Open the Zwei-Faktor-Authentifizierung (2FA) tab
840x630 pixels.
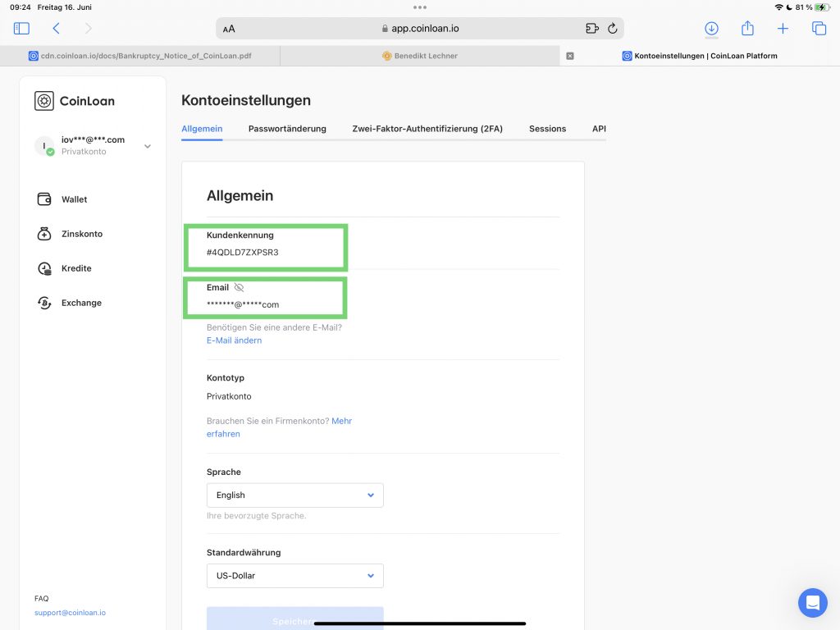pyautogui.click(x=427, y=129)
